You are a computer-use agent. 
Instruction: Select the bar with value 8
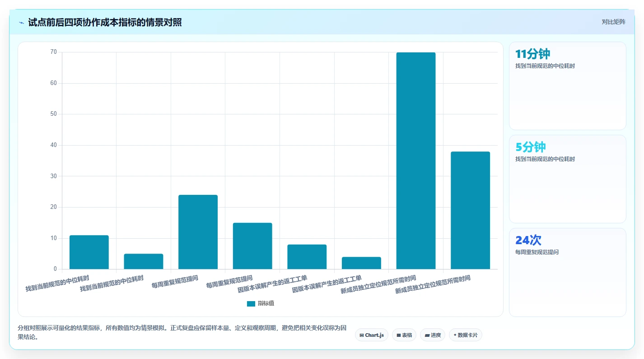point(307,257)
